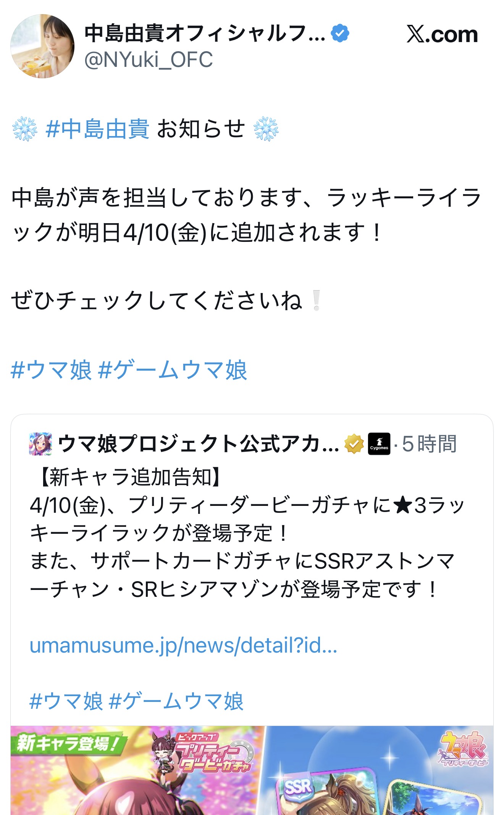Tap the X.com logo

442,35
